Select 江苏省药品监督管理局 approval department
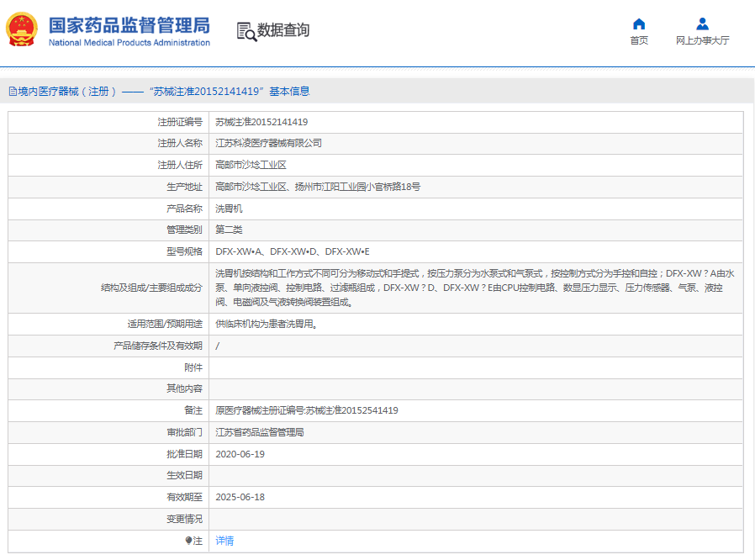This screenshot has height=560, width=755. pyautogui.click(x=260, y=432)
